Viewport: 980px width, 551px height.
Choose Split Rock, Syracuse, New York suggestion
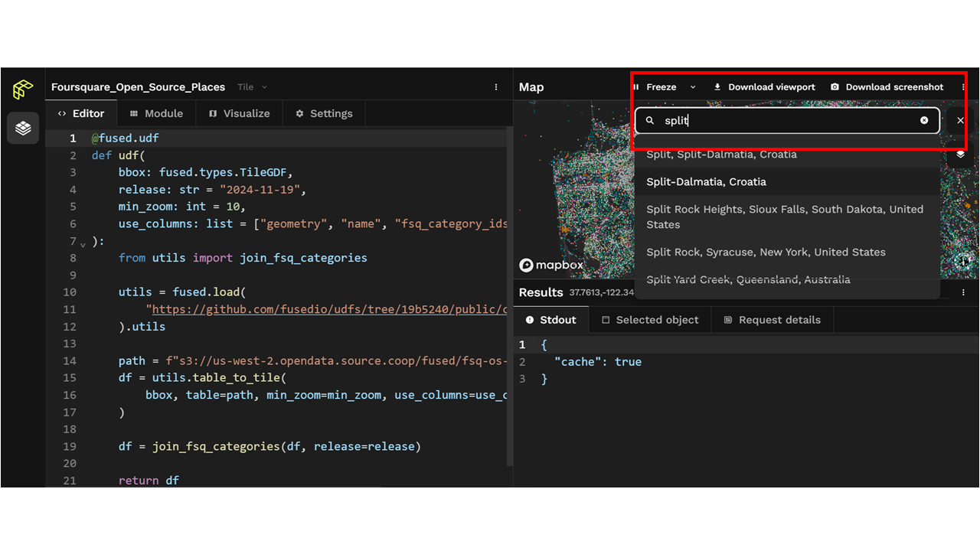pyautogui.click(x=787, y=252)
